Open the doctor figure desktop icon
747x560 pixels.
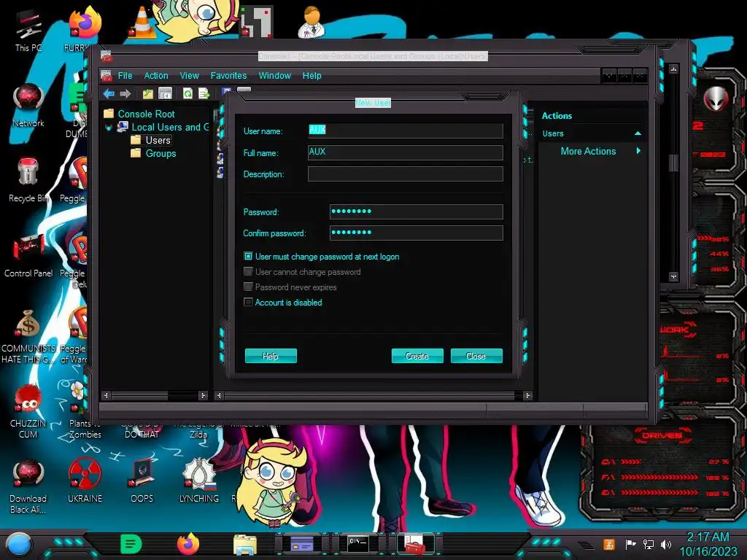point(311,22)
